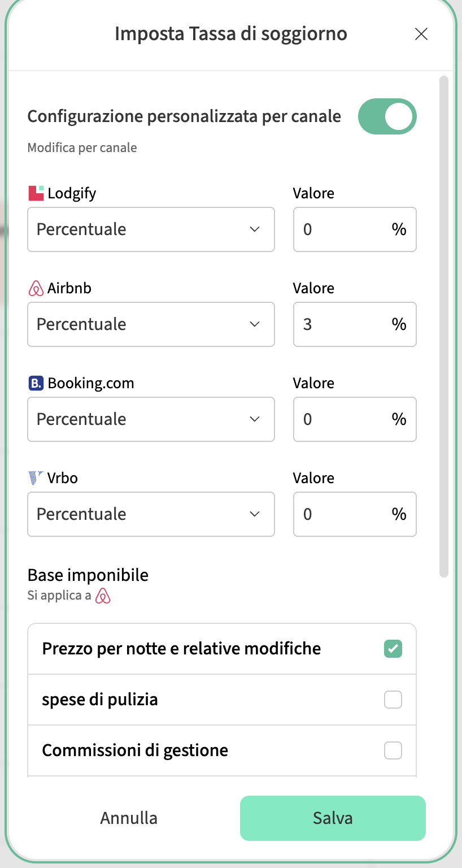Close the Imposta Tassa di soggiorno dialog
Image resolution: width=462 pixels, height=868 pixels.
421,34
